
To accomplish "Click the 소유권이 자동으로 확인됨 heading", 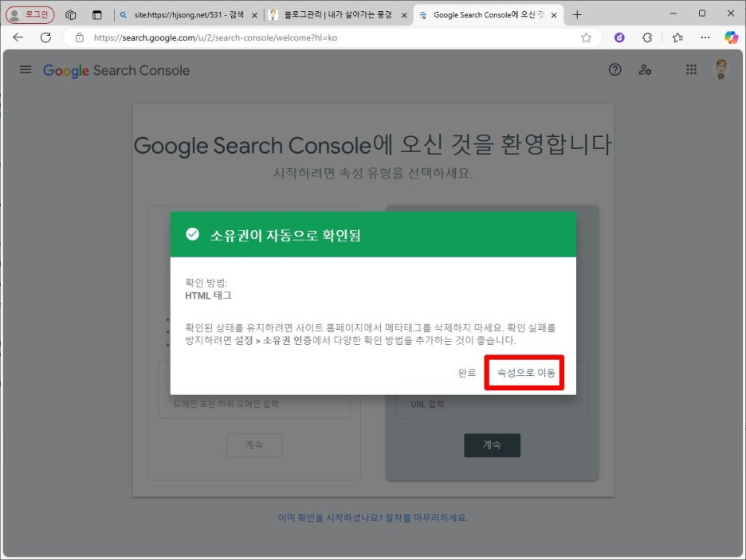I will [x=285, y=235].
